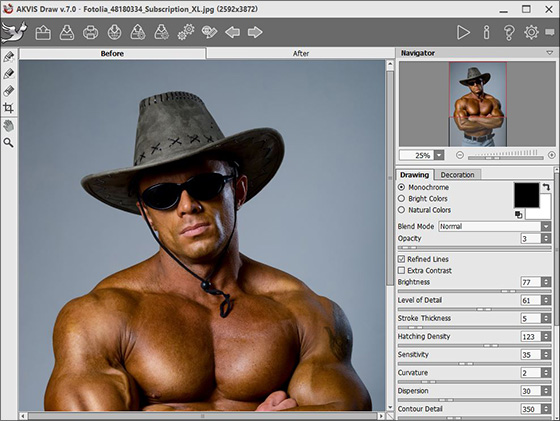Select the second pencil tool in left toolbar
The height and width of the screenshot is (421, 560).
pos(9,74)
